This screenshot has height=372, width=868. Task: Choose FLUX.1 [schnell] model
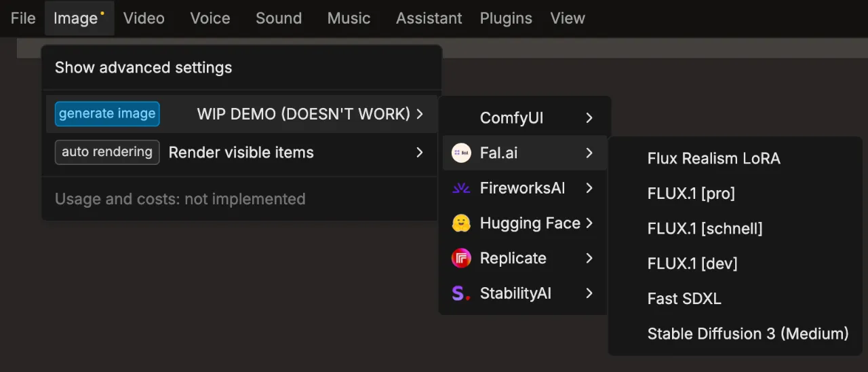click(705, 229)
